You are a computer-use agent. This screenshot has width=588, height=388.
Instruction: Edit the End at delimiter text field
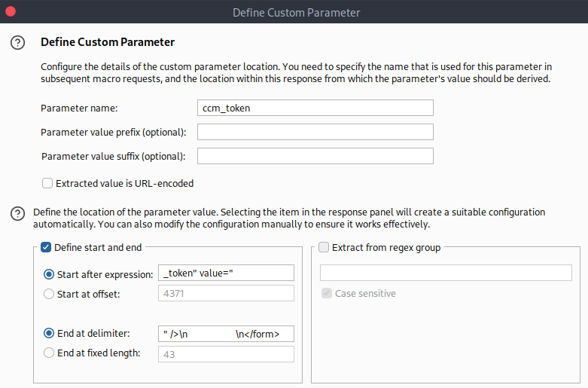[226, 334]
